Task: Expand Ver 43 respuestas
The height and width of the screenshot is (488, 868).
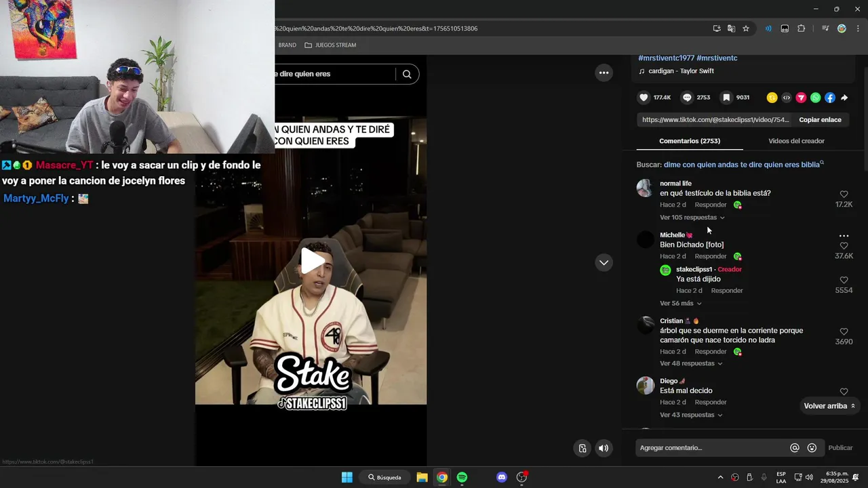Action: (691, 415)
